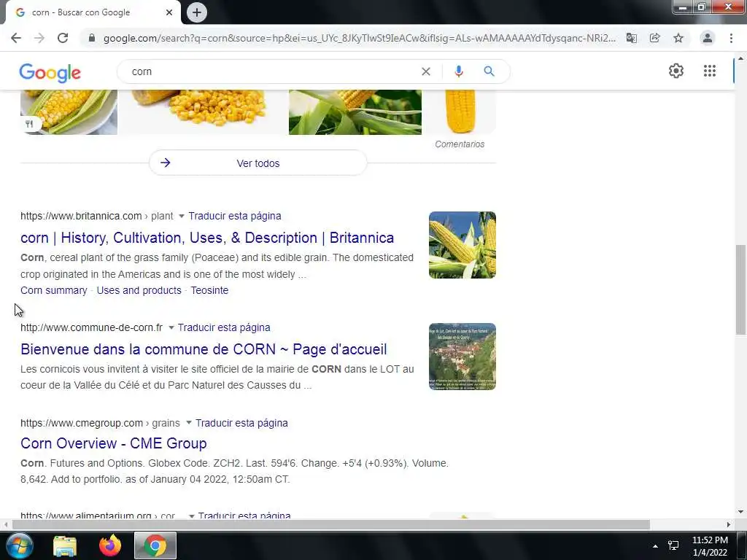Screen dimensions: 747x560
Task: Open the Britannica corn article
Action: [207, 238]
